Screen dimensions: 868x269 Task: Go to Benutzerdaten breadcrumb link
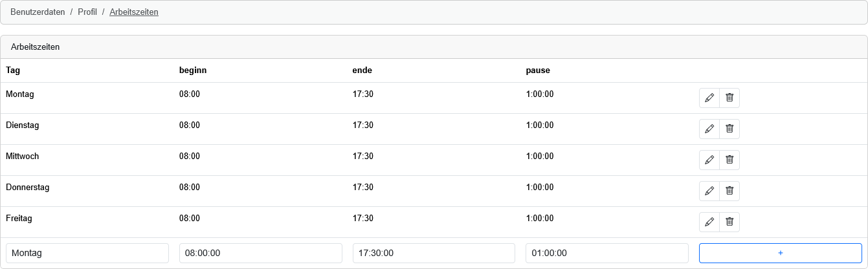click(38, 12)
